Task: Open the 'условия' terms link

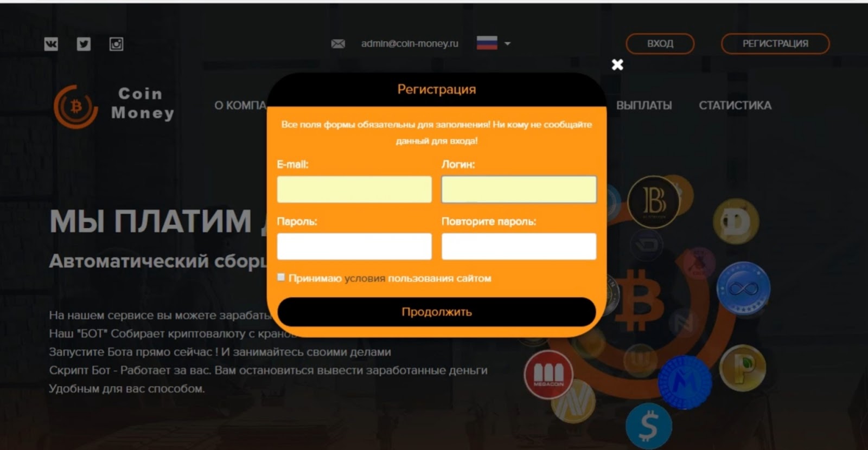Action: pos(365,278)
